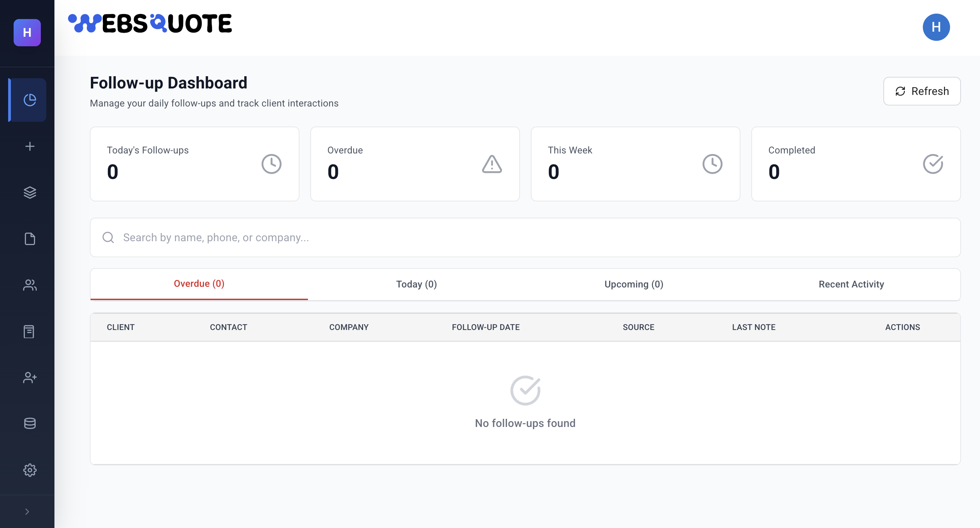Select the notes icon in the sidebar
Screen dimensions: 980x528
[x=29, y=332]
